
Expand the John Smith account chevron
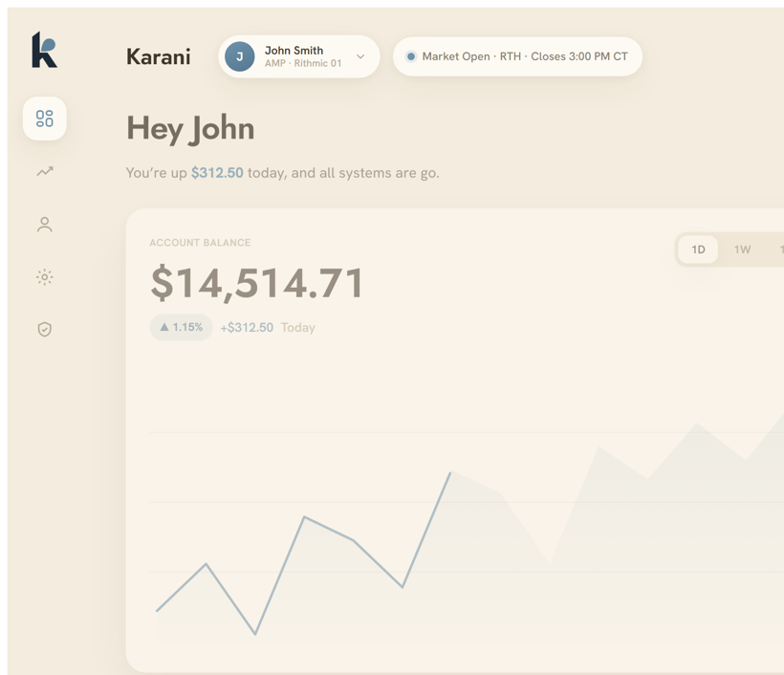click(360, 56)
